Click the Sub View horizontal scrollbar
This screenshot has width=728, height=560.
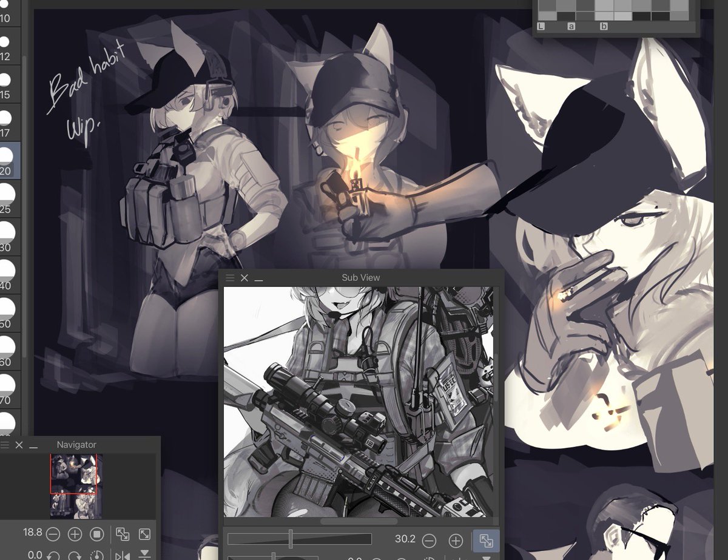[359, 521]
